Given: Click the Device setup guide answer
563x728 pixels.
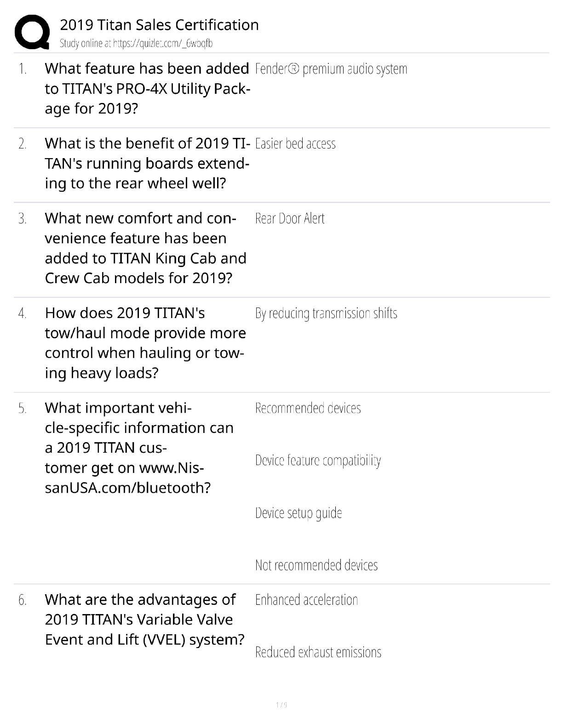Looking at the screenshot, I should click(298, 513).
